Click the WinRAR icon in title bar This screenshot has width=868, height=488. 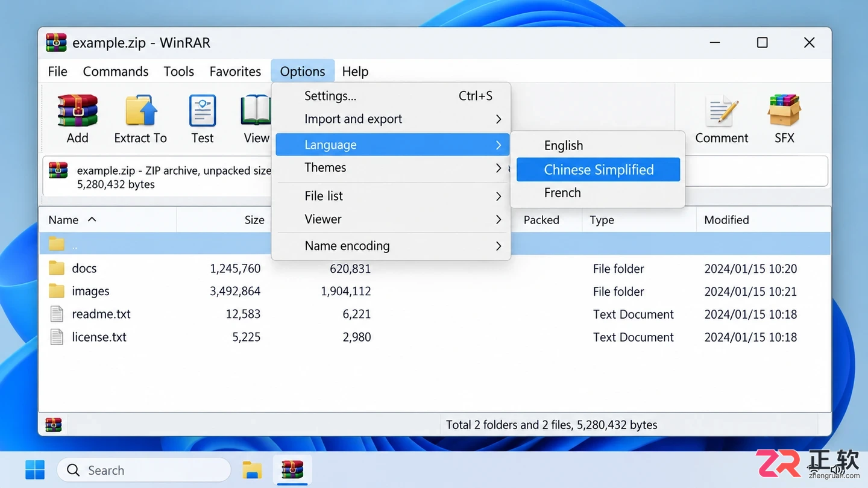[56, 43]
